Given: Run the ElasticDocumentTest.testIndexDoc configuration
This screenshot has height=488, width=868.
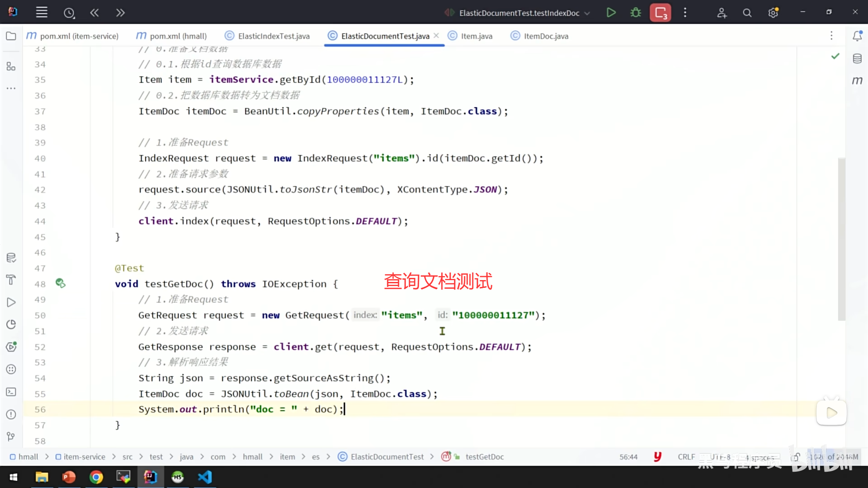Looking at the screenshot, I should click(x=611, y=13).
